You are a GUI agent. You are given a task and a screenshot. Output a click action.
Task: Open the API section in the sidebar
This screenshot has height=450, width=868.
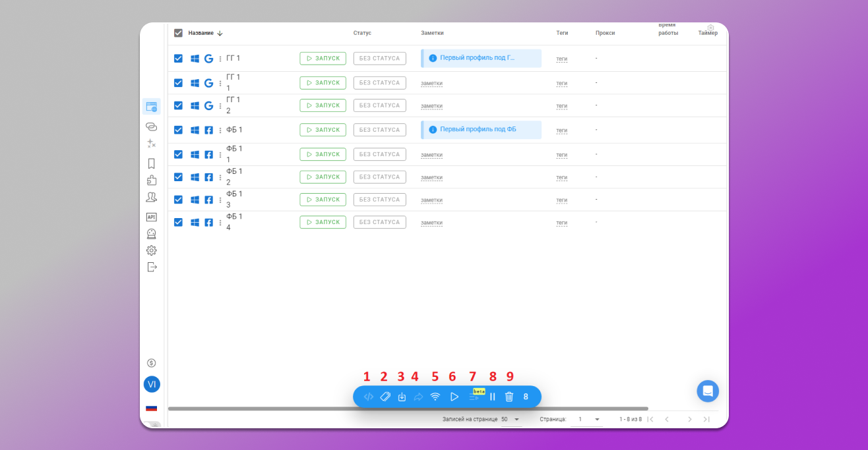coord(151,217)
